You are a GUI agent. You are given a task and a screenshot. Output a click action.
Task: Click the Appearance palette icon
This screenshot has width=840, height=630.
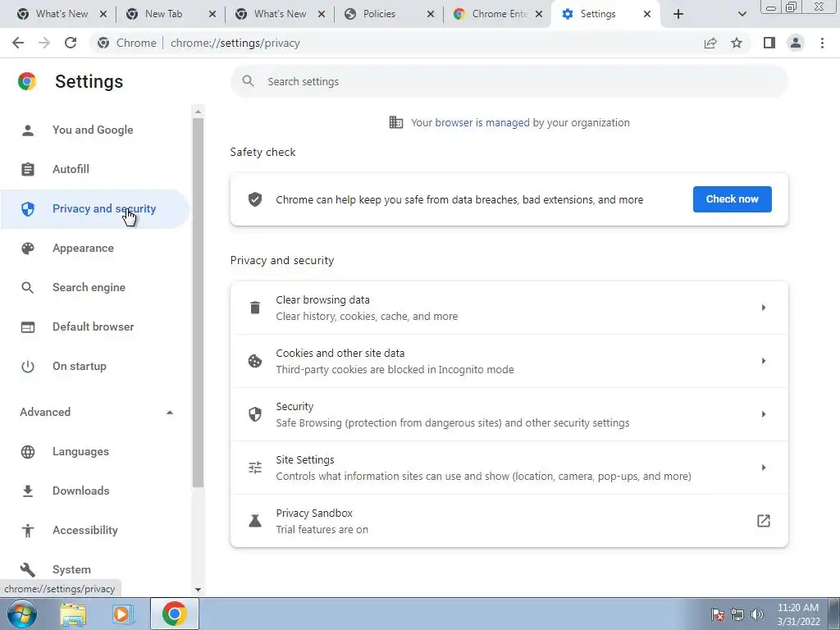pos(28,248)
